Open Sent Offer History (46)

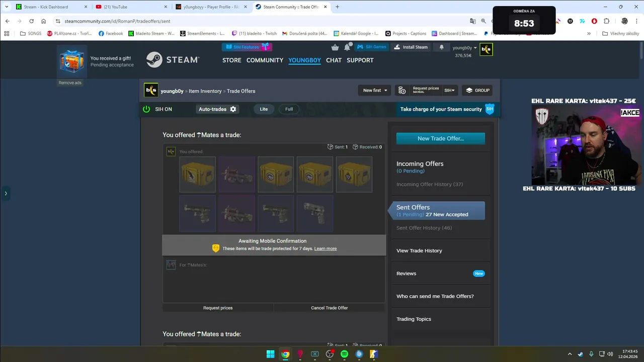[424, 228]
